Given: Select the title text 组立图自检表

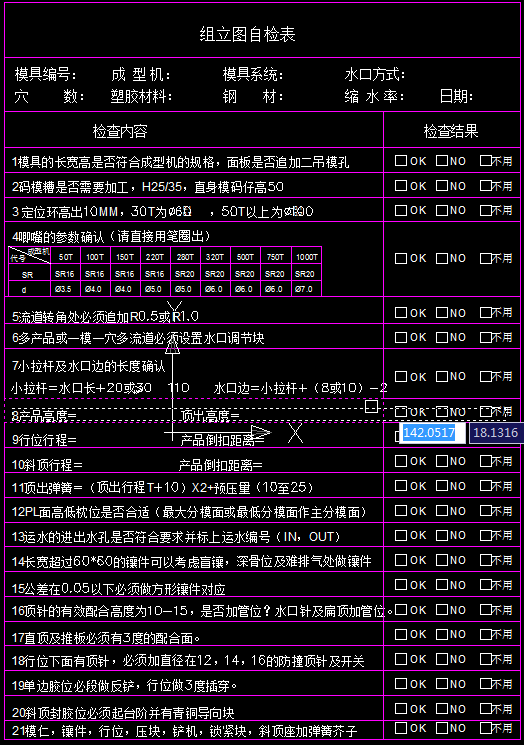Looking at the screenshot, I should [x=247, y=34].
